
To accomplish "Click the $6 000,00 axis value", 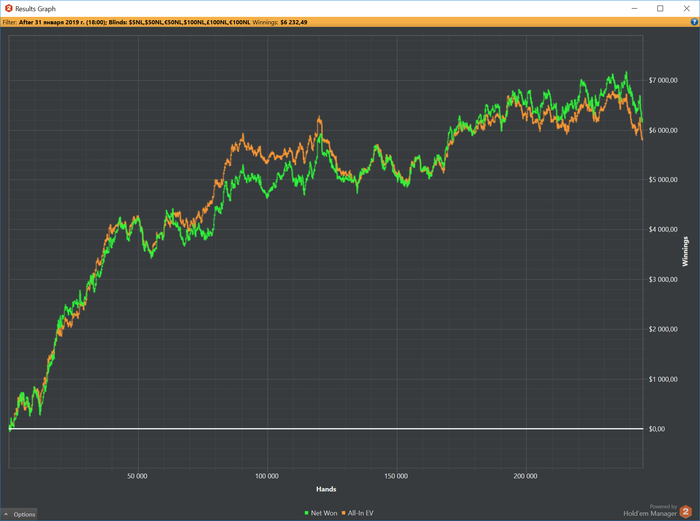I will click(663, 130).
